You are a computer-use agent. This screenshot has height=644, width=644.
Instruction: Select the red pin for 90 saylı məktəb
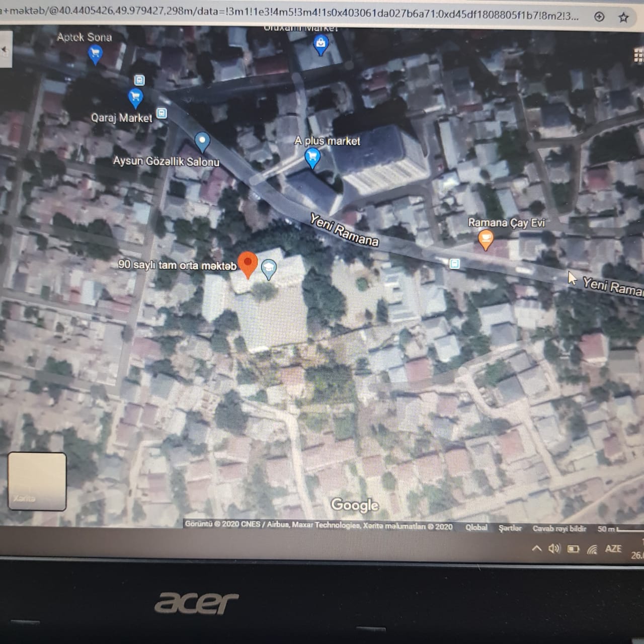(x=248, y=264)
